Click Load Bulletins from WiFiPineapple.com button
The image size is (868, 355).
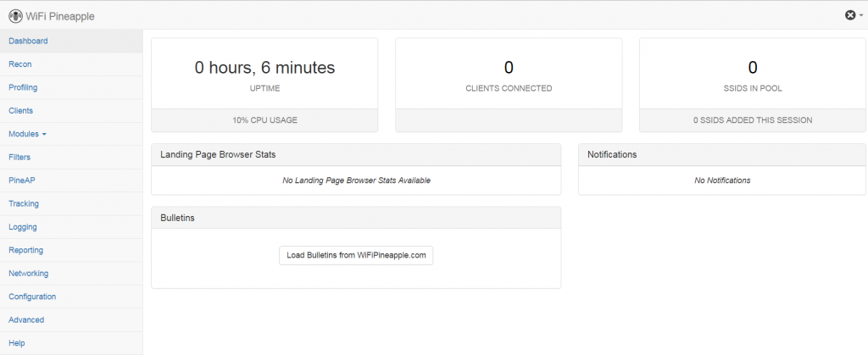[356, 256]
